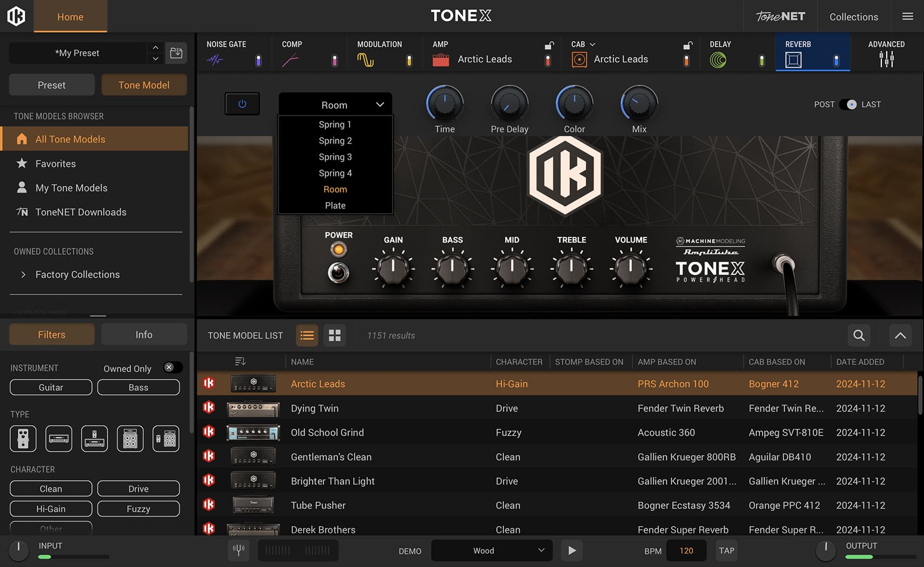Select the Modulation wave icon
This screenshot has height=567, width=924.
365,60
